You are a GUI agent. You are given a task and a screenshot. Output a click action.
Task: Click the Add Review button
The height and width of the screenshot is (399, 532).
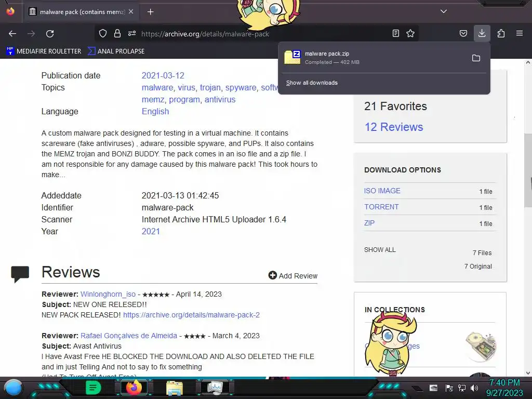(293, 275)
